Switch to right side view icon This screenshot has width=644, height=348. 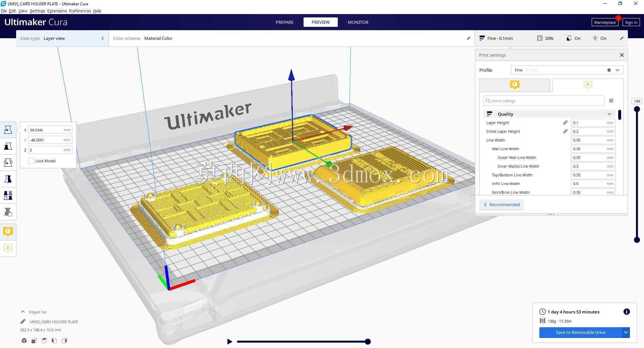point(64,341)
